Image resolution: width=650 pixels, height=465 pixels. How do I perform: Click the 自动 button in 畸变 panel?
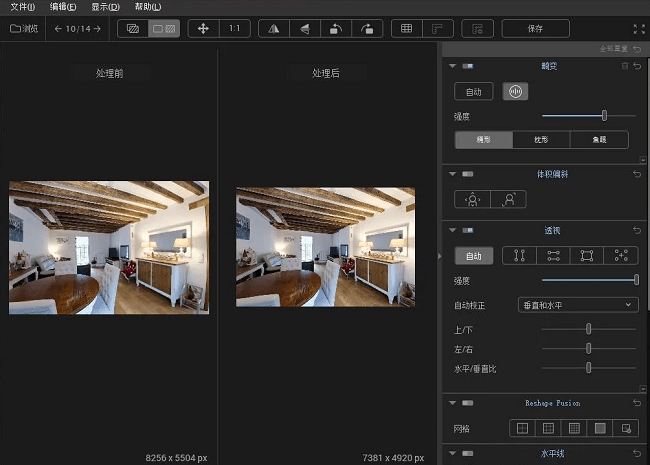(x=474, y=92)
